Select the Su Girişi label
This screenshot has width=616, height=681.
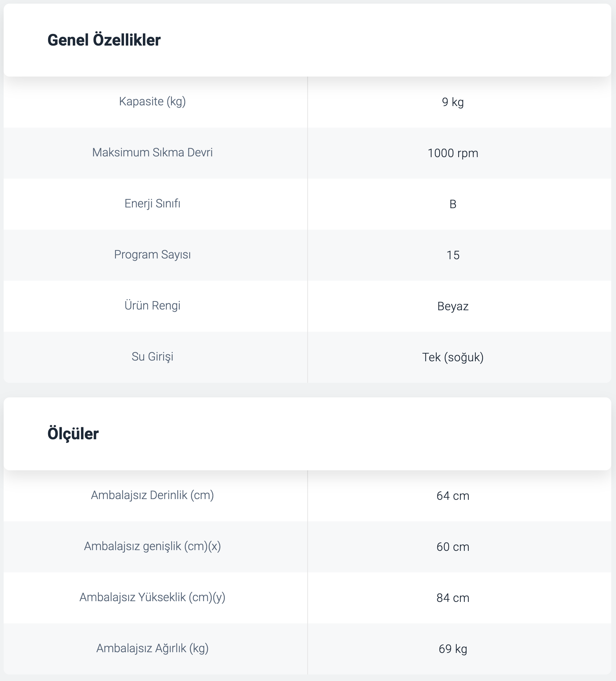tap(152, 357)
